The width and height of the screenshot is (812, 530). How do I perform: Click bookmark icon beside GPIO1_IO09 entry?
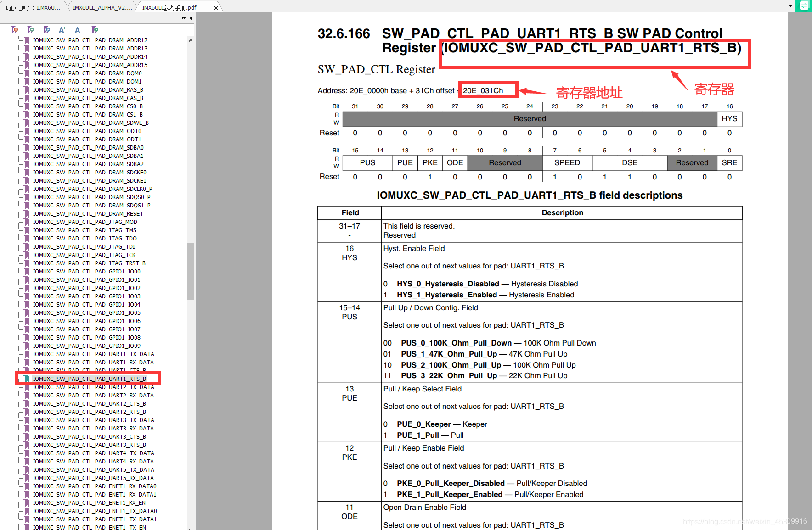coord(27,346)
